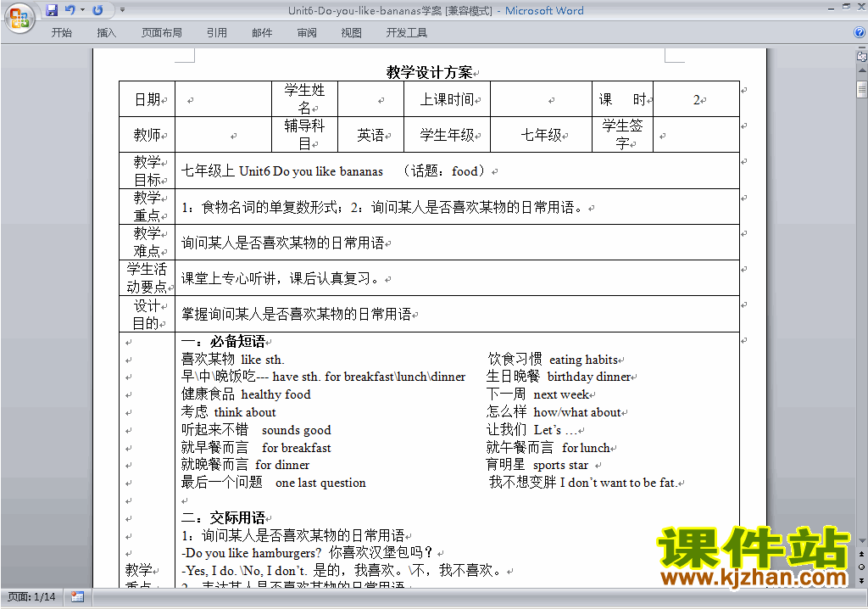Click the 学生姓名 table cell
The image size is (868, 609).
point(304,98)
